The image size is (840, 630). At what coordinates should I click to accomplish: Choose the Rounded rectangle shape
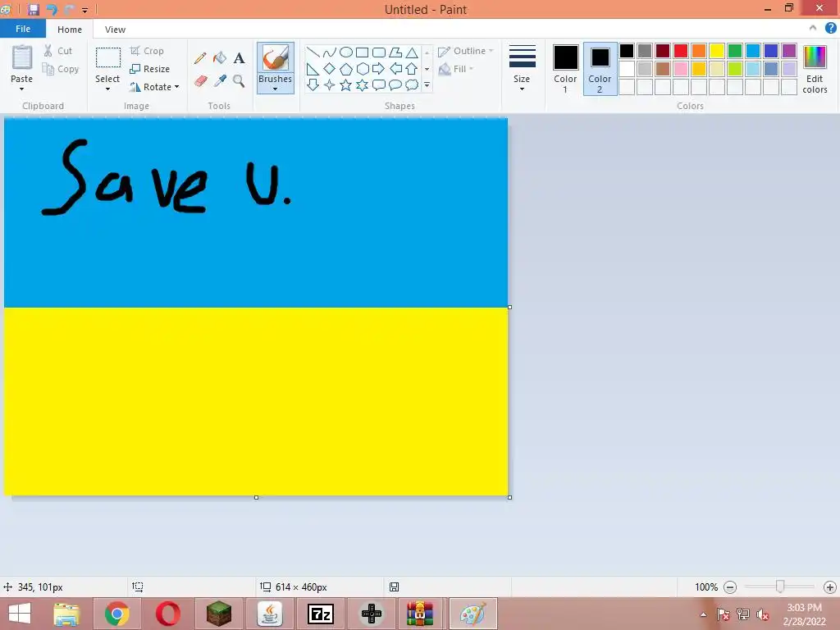(x=379, y=52)
